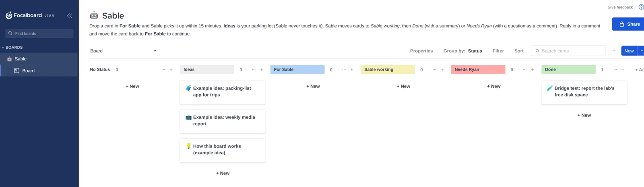Click + New under Needs Ryan column
The image size is (644, 187).
[494, 86]
